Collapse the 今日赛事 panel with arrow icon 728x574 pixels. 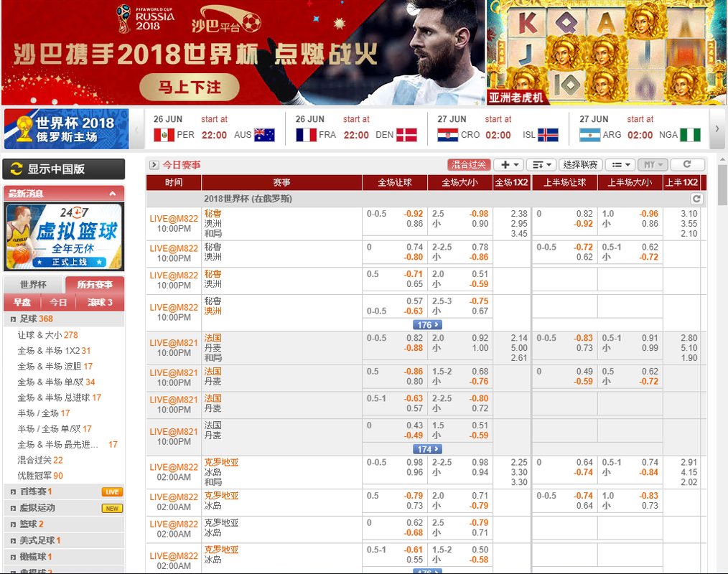pyautogui.click(x=154, y=165)
